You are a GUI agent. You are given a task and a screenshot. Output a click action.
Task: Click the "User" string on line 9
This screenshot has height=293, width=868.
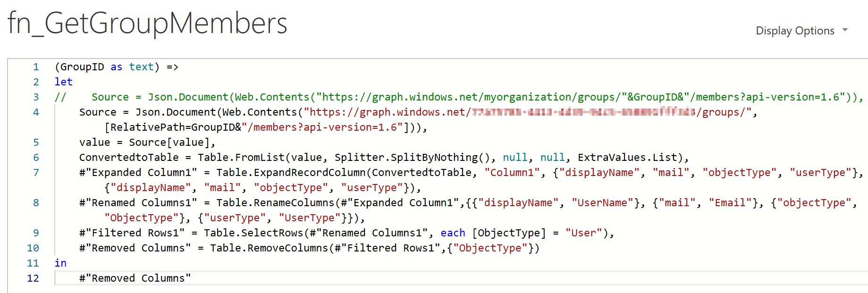[x=584, y=233]
